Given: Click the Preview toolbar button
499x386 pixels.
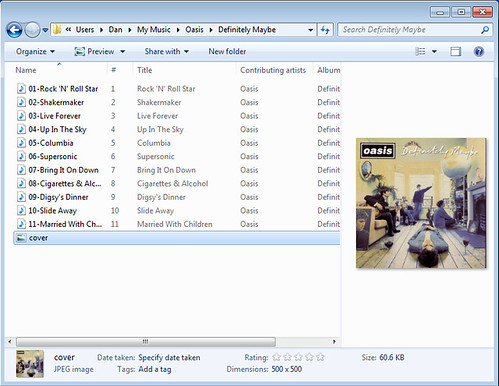Looking at the screenshot, I should (x=95, y=51).
